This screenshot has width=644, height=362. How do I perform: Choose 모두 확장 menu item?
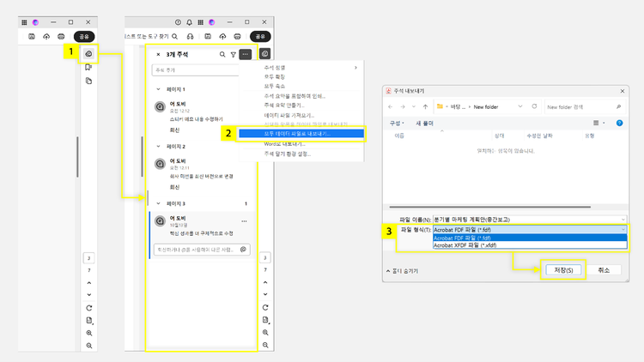click(301, 76)
